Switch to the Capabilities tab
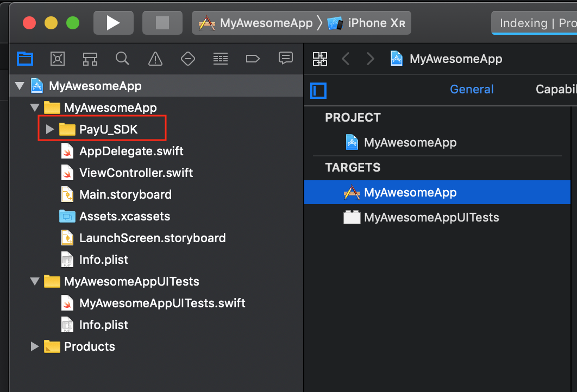This screenshot has width=577, height=392. (x=556, y=90)
